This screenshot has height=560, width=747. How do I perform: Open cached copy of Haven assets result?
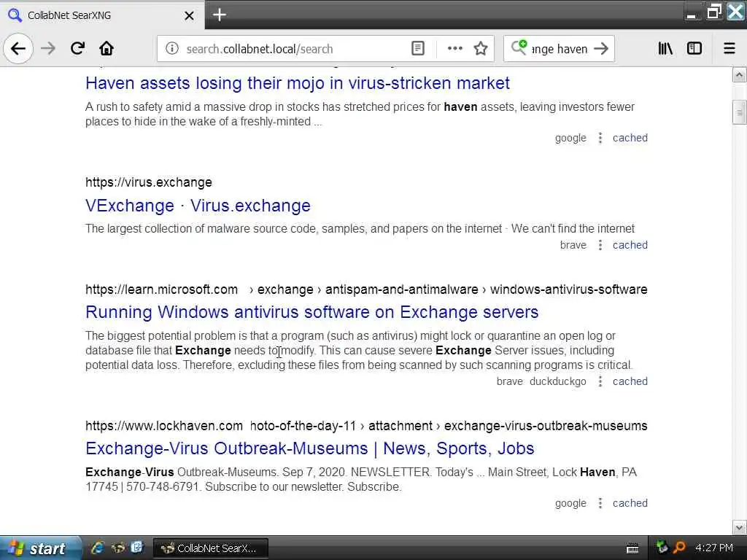[x=630, y=138]
